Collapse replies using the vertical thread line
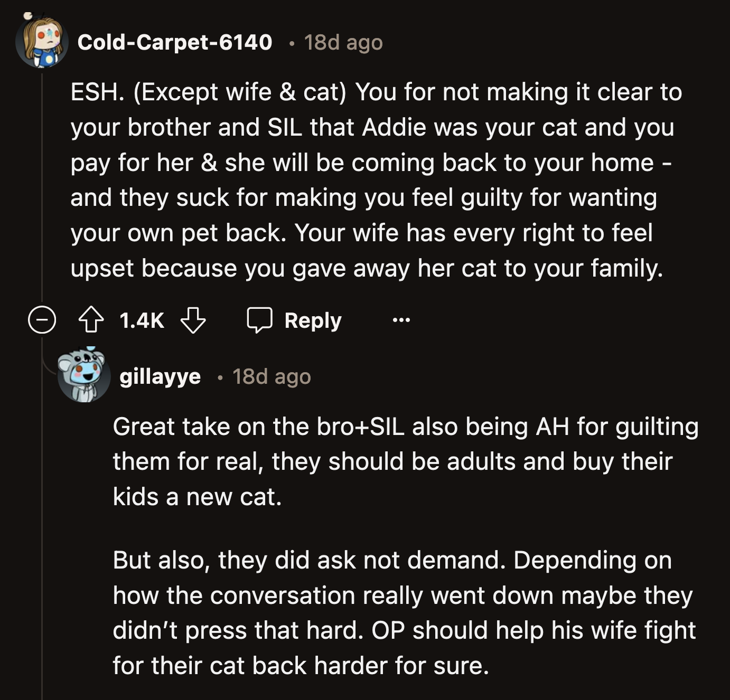The height and width of the screenshot is (700, 730). [42, 185]
